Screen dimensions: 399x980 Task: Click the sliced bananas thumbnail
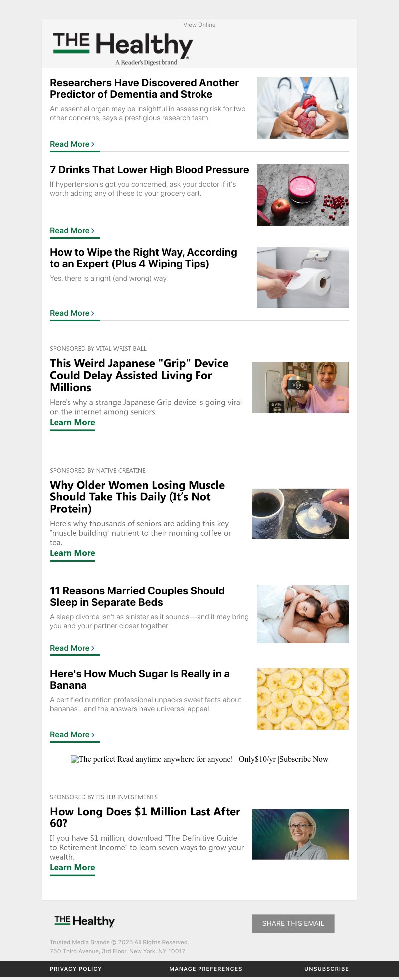(303, 699)
